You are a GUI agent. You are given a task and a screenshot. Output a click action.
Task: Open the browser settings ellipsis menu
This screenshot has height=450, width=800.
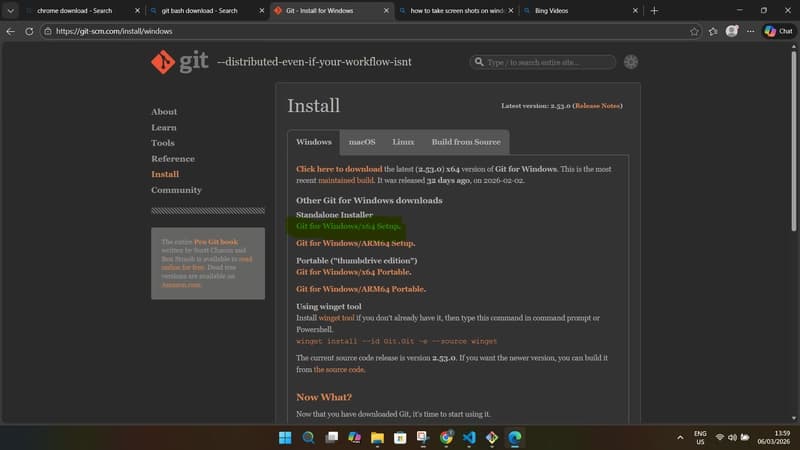(750, 31)
